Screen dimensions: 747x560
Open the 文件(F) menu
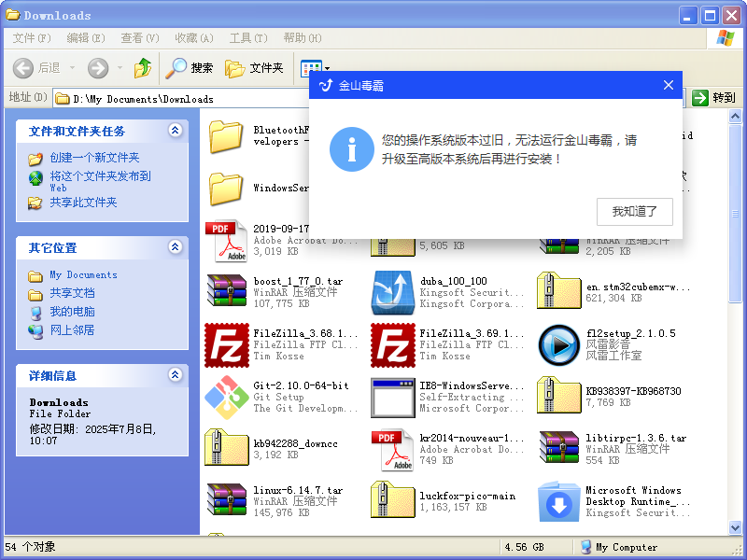[32, 38]
